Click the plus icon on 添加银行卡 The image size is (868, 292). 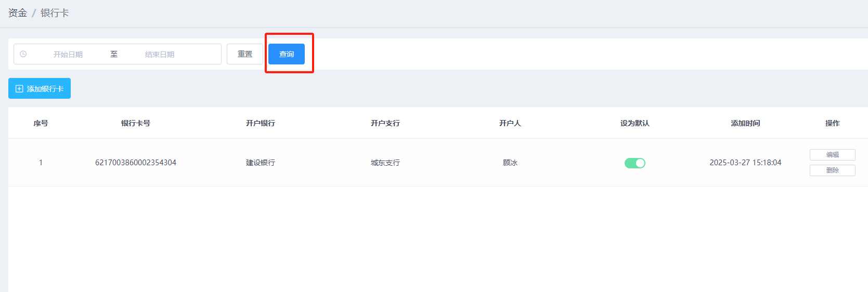click(19, 89)
